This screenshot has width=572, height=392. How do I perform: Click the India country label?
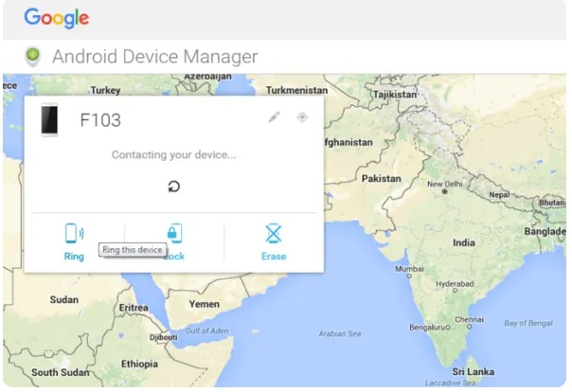coord(464,242)
